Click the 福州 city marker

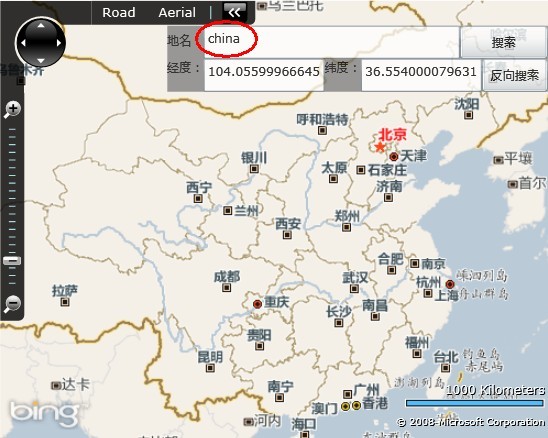417,353
